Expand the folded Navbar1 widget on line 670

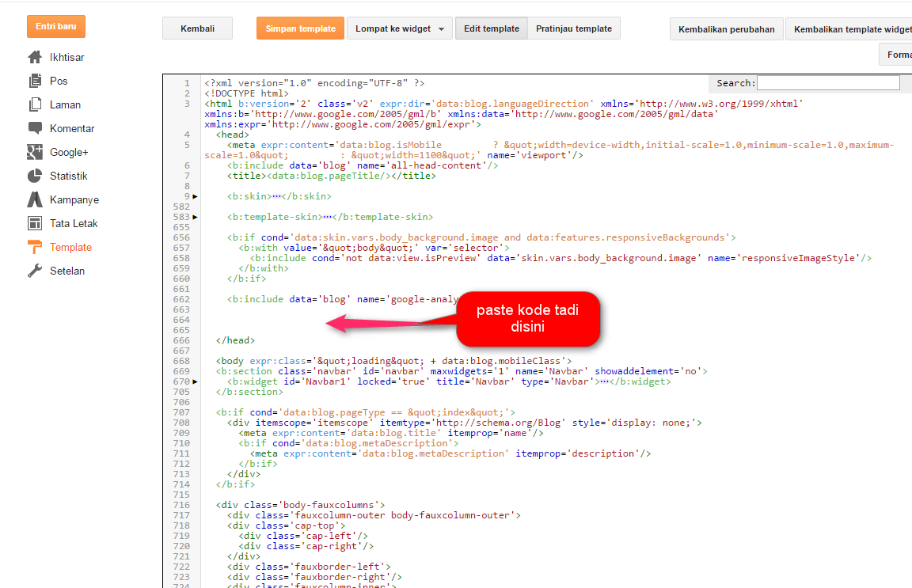pos(196,381)
